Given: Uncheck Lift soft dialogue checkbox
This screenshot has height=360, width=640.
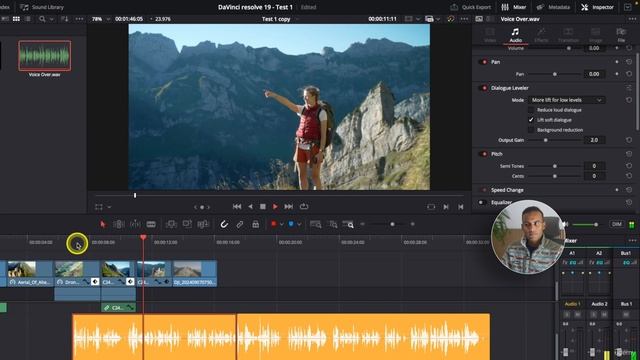Looking at the screenshot, I should (x=531, y=120).
